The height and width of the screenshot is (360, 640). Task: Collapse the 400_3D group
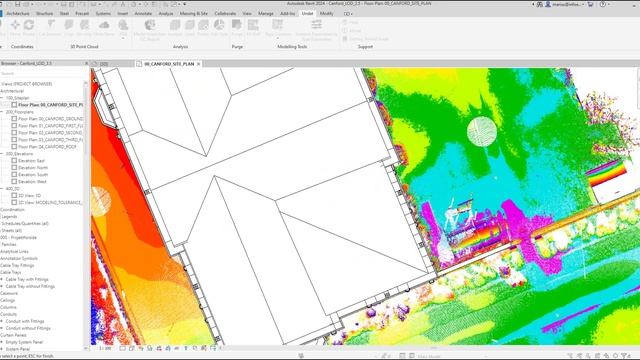click(2, 189)
